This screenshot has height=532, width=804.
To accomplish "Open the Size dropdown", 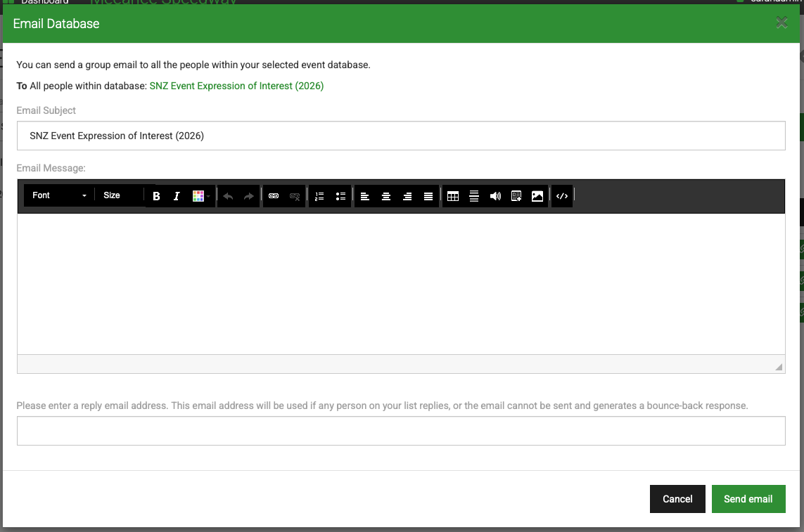I will pyautogui.click(x=121, y=195).
